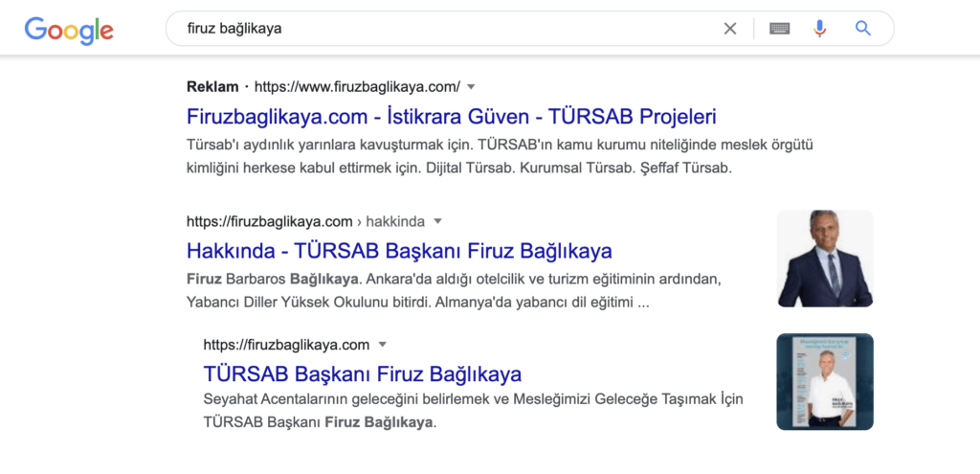Viewport: 980px width, 474px height.
Task: Expand arrow next to hakkinda result URL
Action: pyautogui.click(x=438, y=221)
